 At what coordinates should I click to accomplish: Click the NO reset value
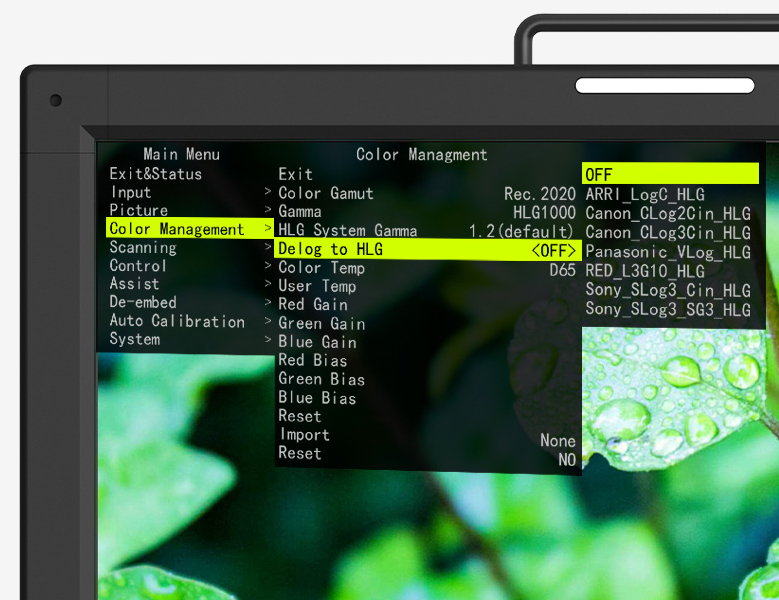coord(567,460)
